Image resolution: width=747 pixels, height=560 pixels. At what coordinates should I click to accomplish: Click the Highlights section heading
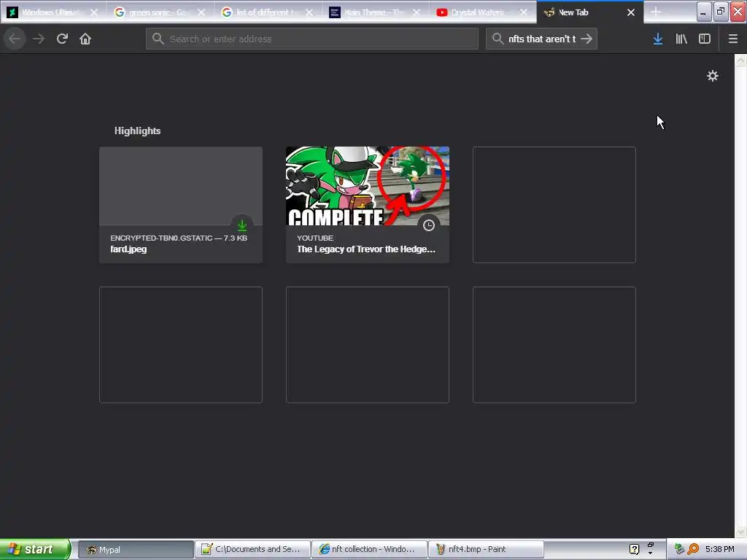[x=137, y=131]
